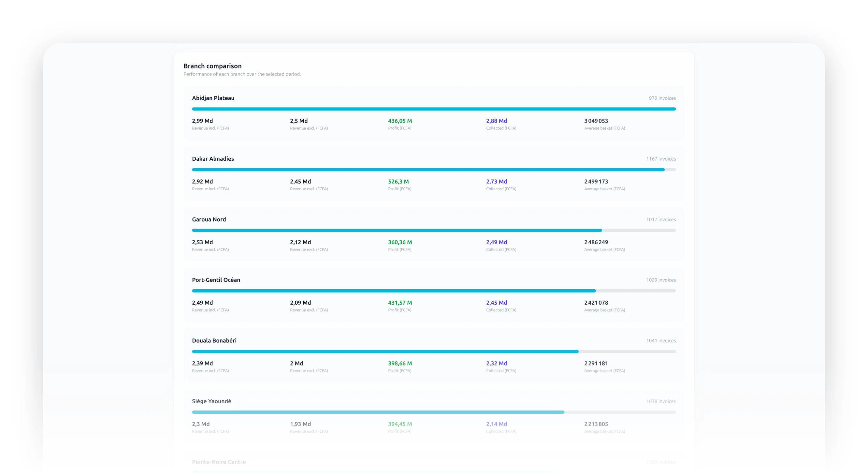The image size is (868, 475).
Task: Click average basket 2 421 078
Action: tap(596, 303)
